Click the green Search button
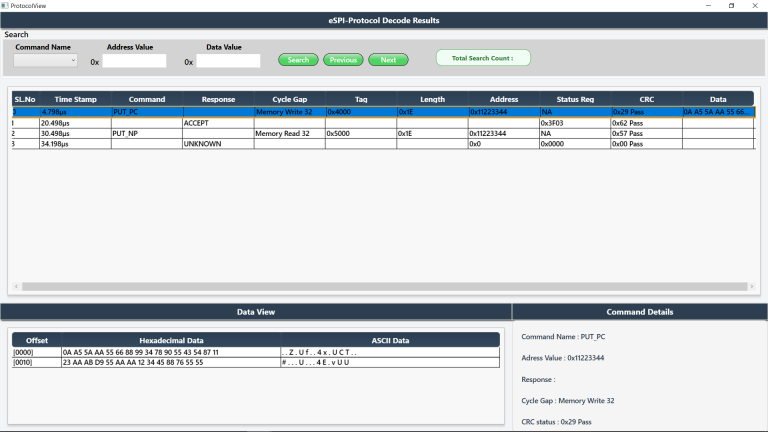 298,60
